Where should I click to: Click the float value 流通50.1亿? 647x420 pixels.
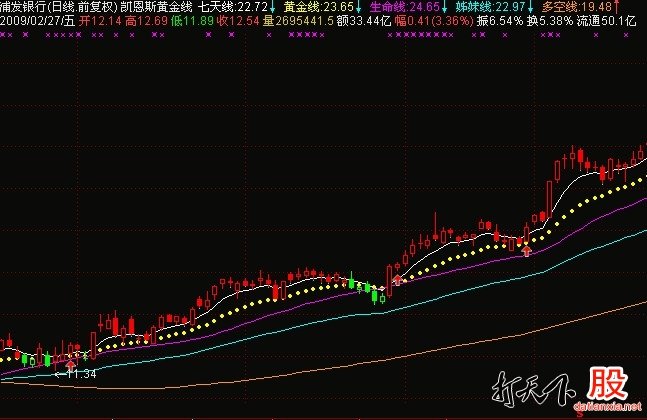point(606,21)
